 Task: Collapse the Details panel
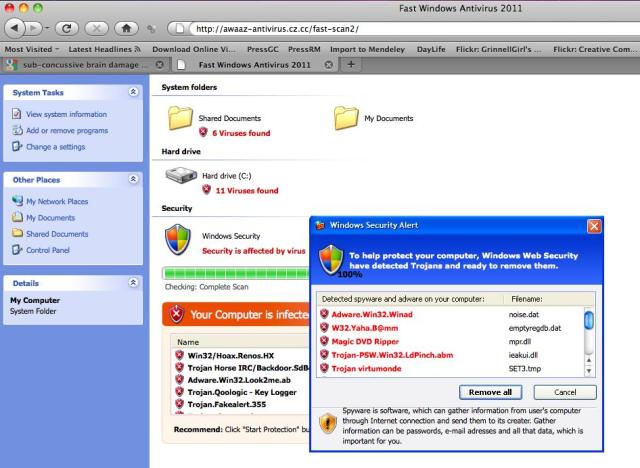(x=134, y=283)
